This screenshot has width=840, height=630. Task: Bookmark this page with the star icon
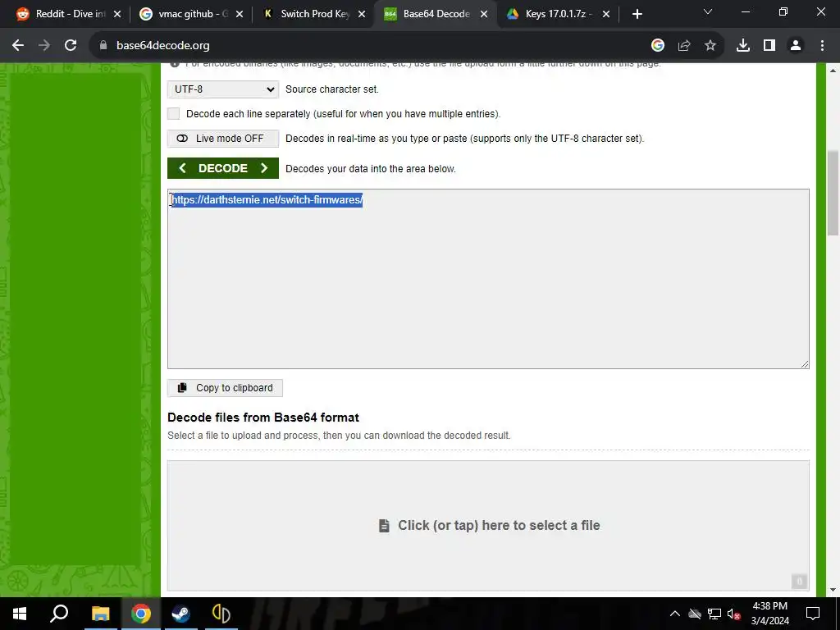(x=710, y=46)
